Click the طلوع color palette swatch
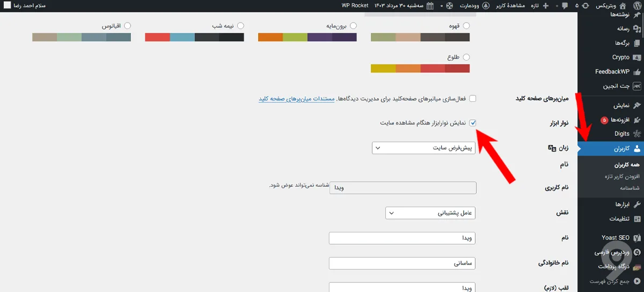 (420, 68)
